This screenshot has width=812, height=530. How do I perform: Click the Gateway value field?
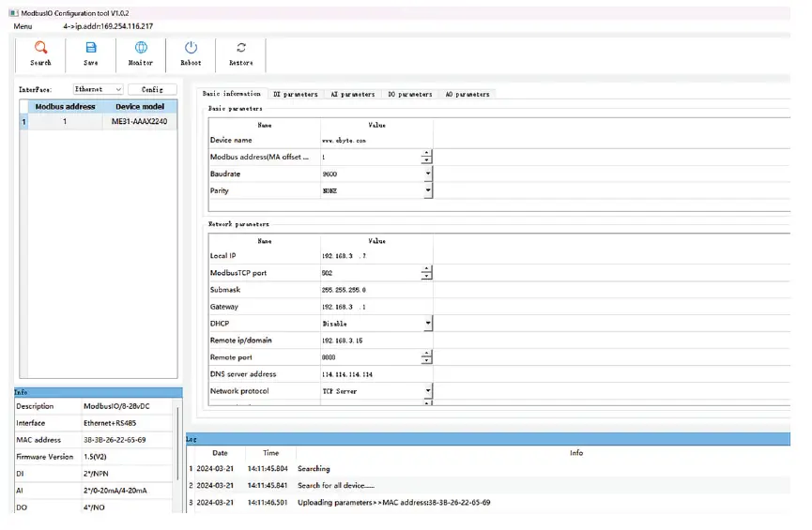pyautogui.click(x=376, y=307)
